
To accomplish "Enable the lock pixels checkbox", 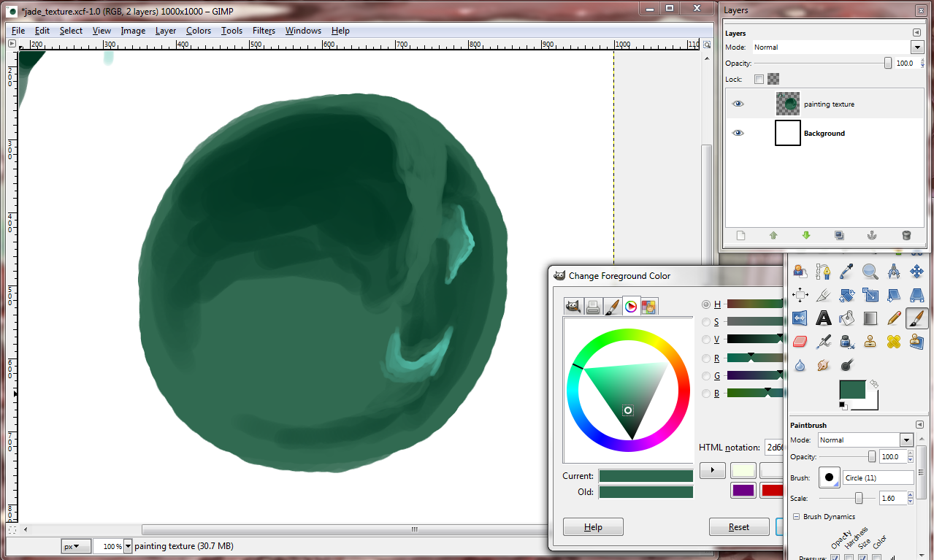I will 759,79.
